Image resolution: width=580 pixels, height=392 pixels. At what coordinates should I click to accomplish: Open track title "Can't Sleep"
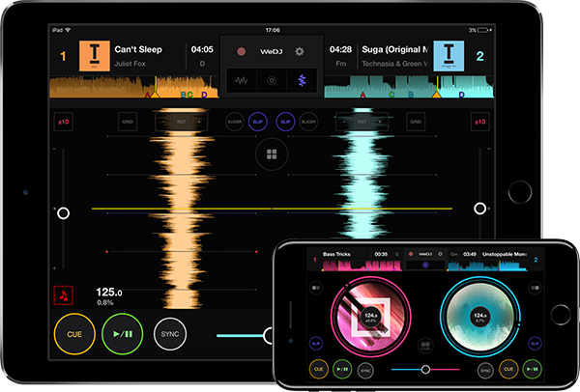click(x=138, y=49)
